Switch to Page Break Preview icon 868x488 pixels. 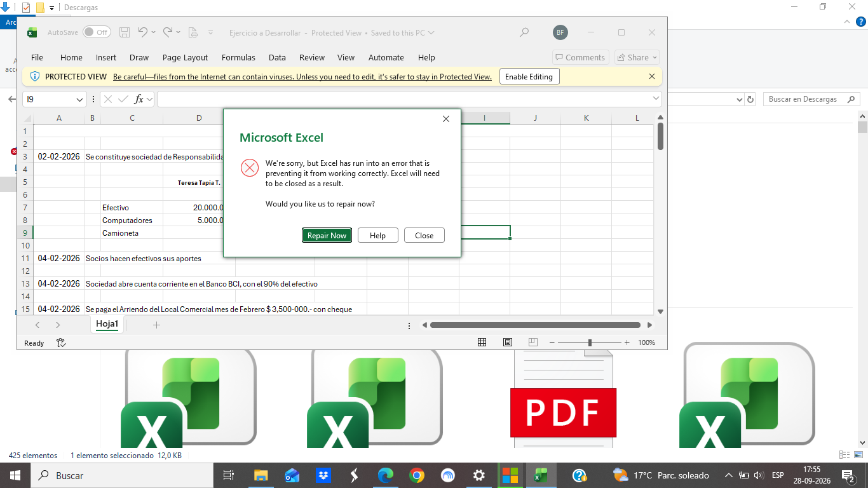point(532,342)
